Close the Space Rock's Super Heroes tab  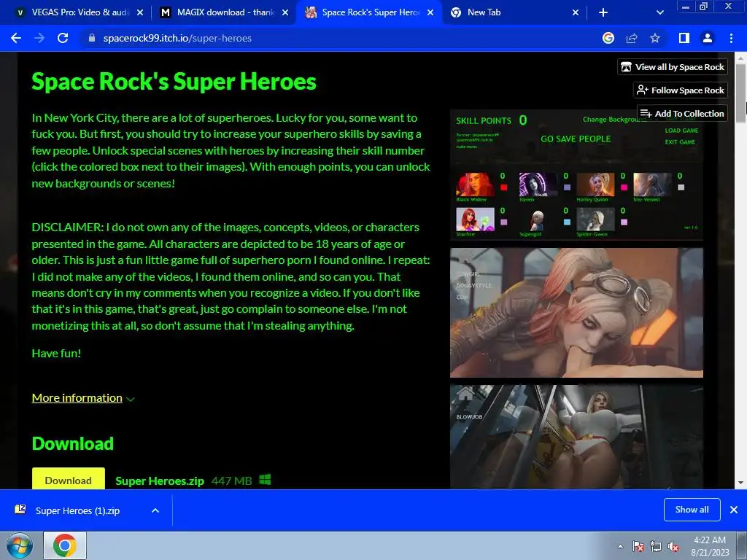click(x=430, y=12)
